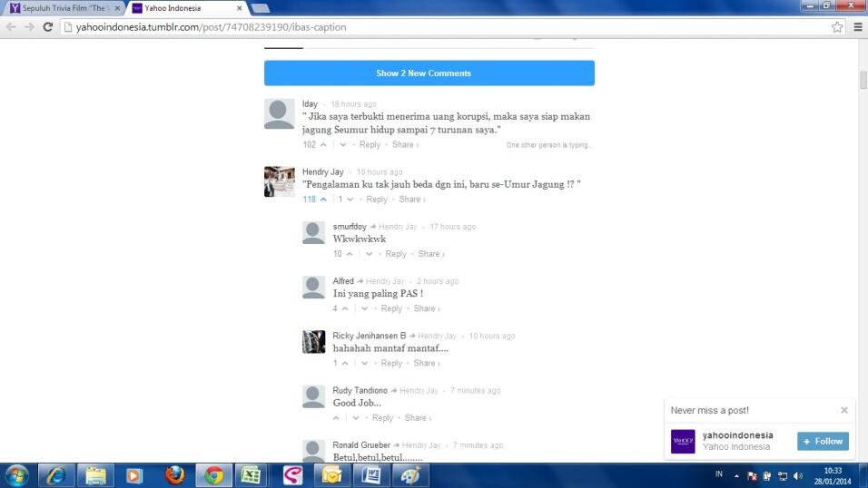Open Paint from taskbar
The height and width of the screenshot is (488, 868).
coord(410,476)
